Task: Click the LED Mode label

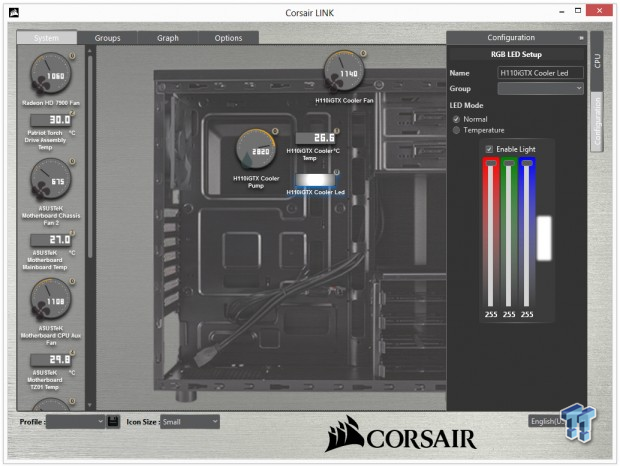Action: 466,105
